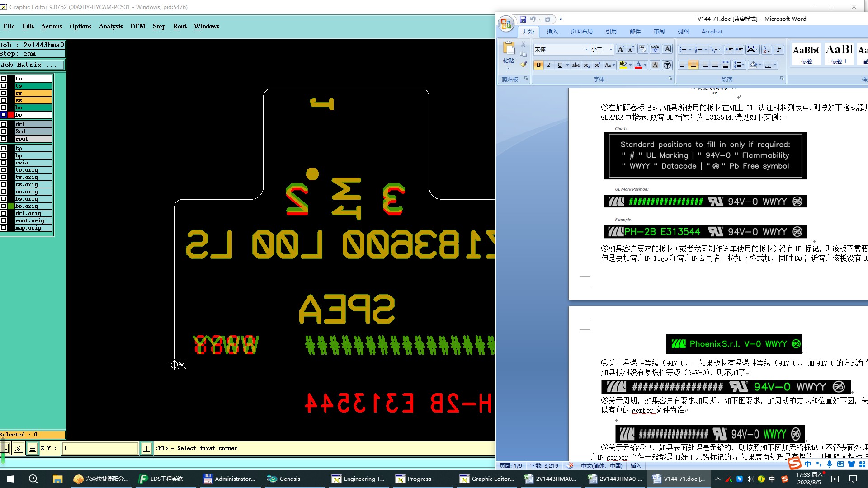Toggle checkbox for layer 'to'

[x=4, y=79]
